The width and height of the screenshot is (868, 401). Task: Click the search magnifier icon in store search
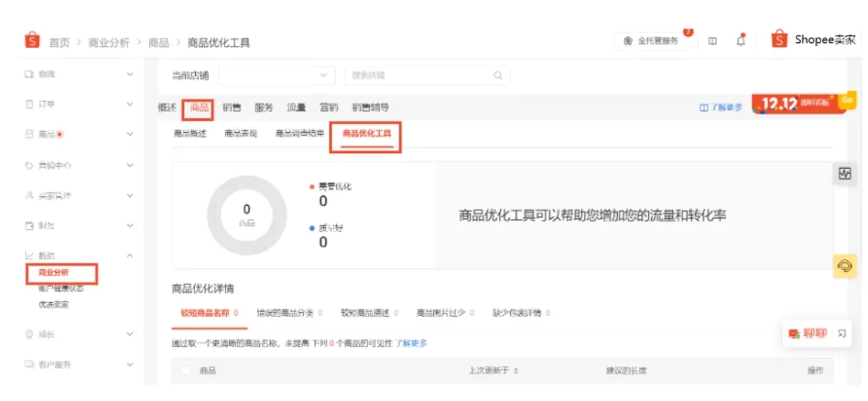[x=497, y=75]
